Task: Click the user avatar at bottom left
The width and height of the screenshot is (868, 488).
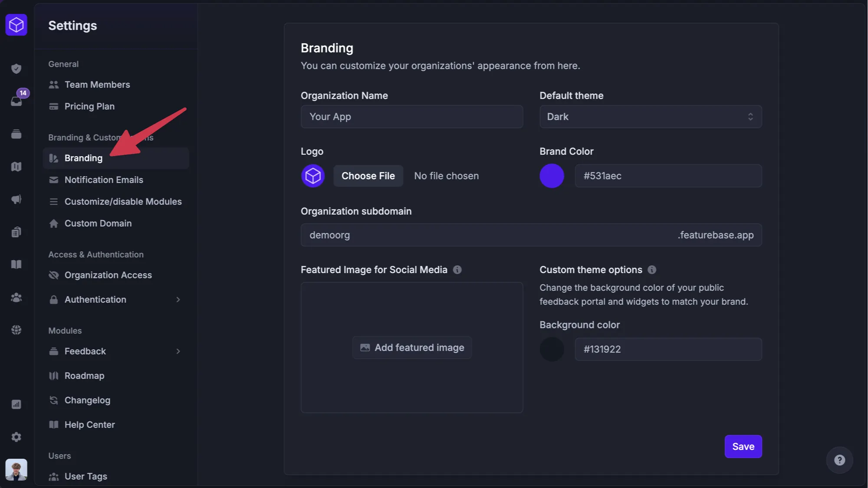Action: tap(16, 469)
